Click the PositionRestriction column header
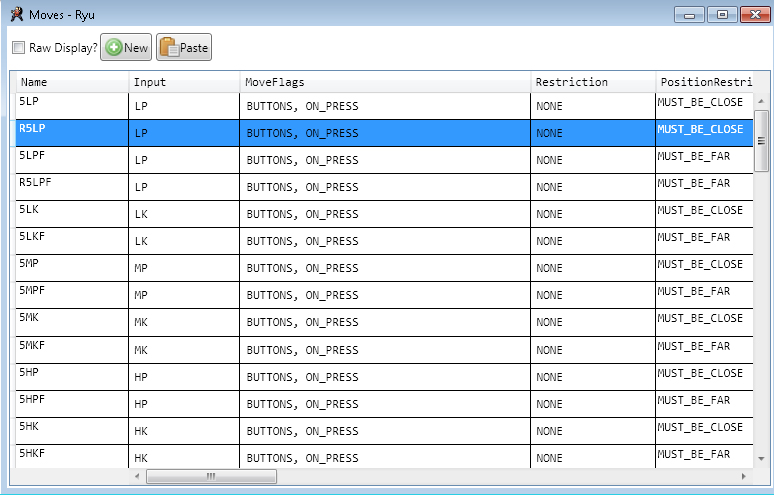 704,82
